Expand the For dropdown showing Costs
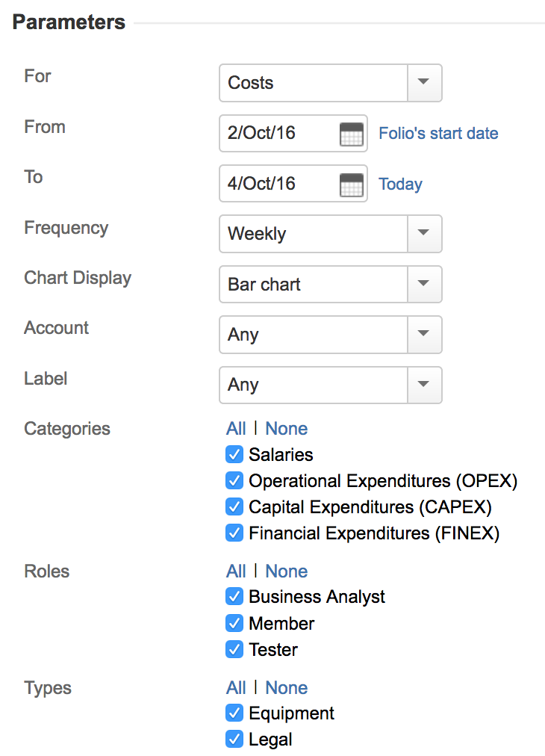This screenshot has height=756, width=545. click(424, 83)
